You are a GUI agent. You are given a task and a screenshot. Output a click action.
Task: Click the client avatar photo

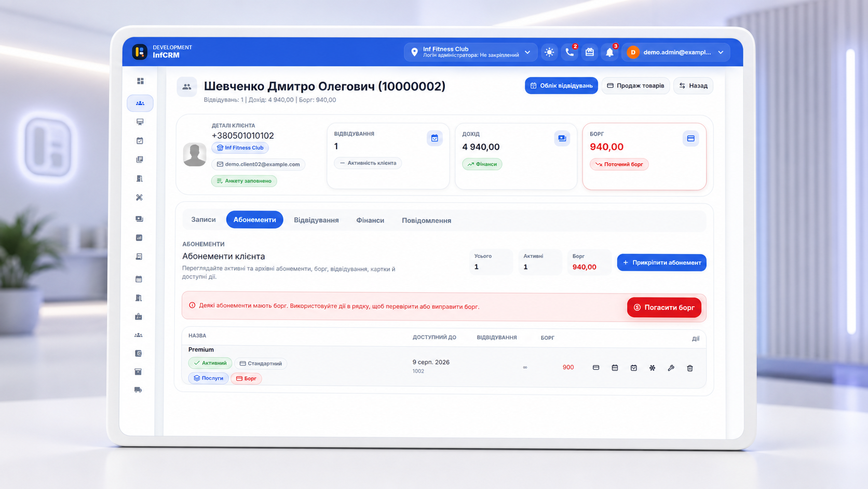[195, 154]
